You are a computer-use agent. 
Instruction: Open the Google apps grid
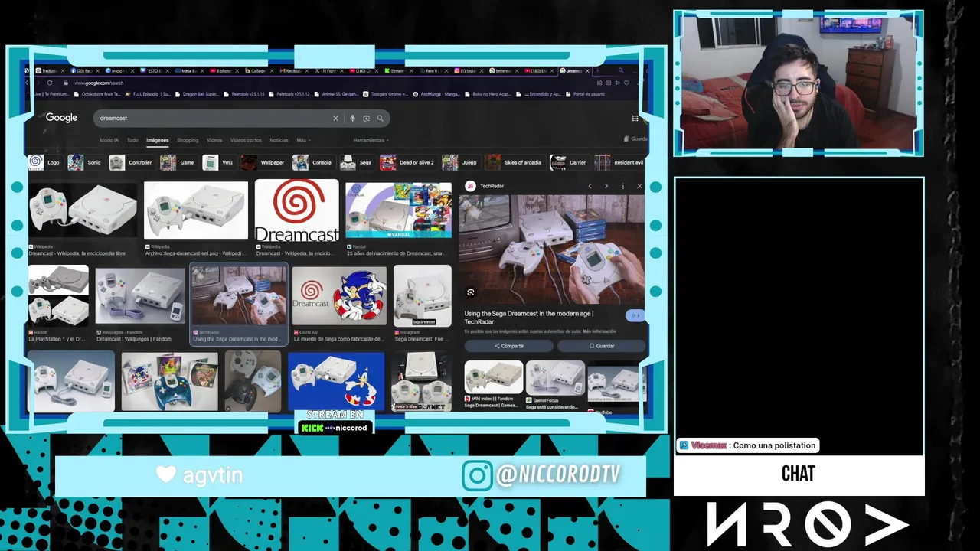(x=635, y=118)
